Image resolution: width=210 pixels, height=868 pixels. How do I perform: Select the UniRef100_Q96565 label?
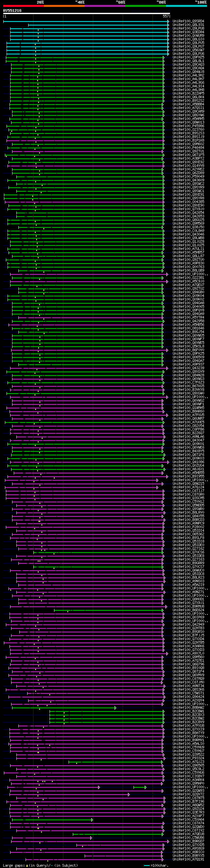point(188,766)
